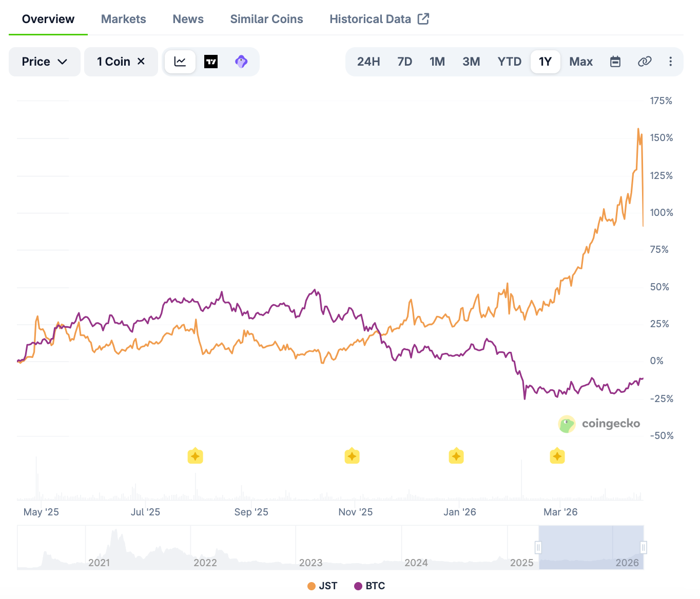Image resolution: width=700 pixels, height=599 pixels.
Task: Toggle BTC series visibility in legend
Action: coord(370,586)
